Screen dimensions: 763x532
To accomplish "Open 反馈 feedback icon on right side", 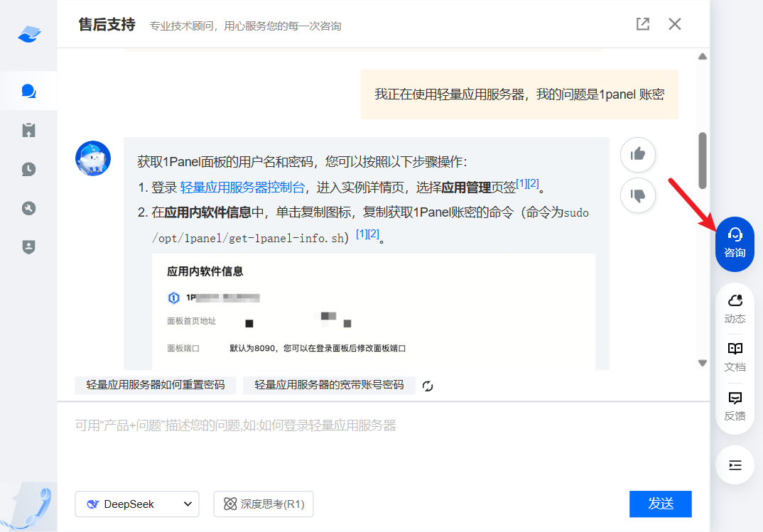I will click(x=734, y=406).
